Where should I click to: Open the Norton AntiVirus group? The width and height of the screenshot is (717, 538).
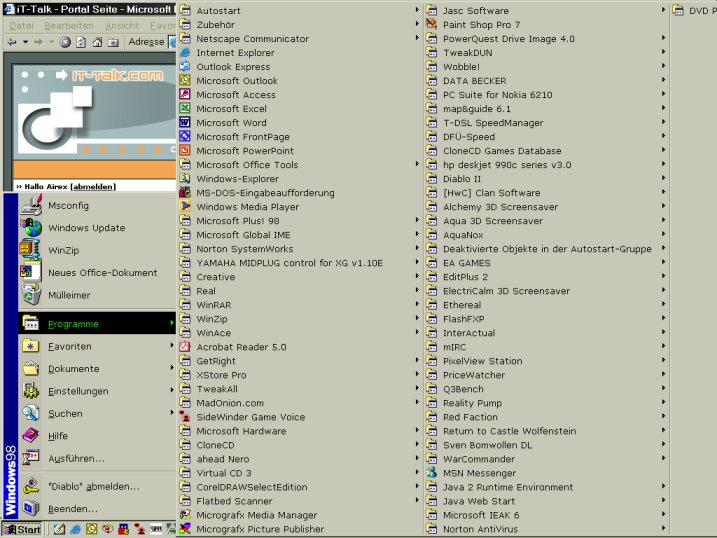click(x=546, y=529)
